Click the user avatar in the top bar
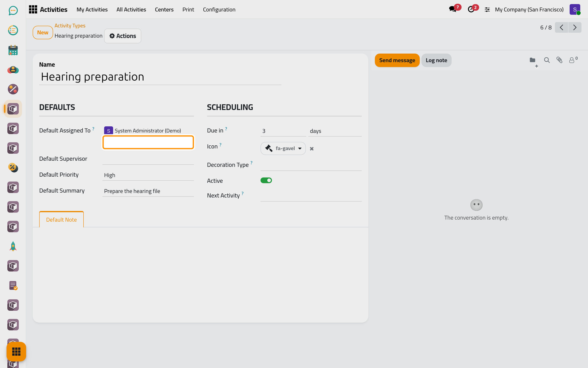This screenshot has width=588, height=368. [575, 10]
